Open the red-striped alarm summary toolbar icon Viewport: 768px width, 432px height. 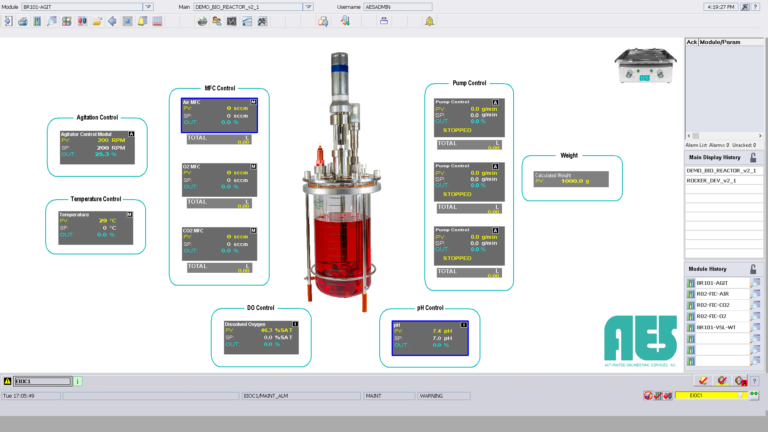tap(157, 21)
